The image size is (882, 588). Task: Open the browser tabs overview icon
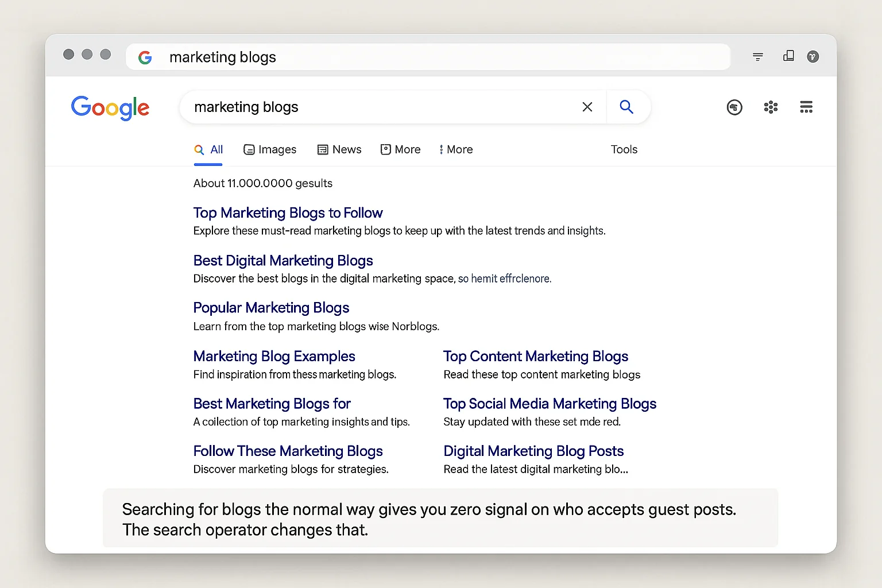point(788,56)
